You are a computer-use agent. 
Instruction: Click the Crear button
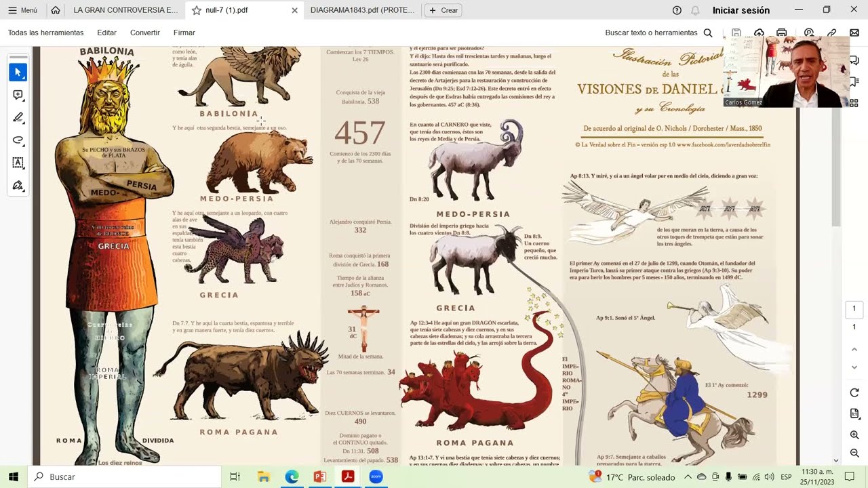(x=443, y=10)
